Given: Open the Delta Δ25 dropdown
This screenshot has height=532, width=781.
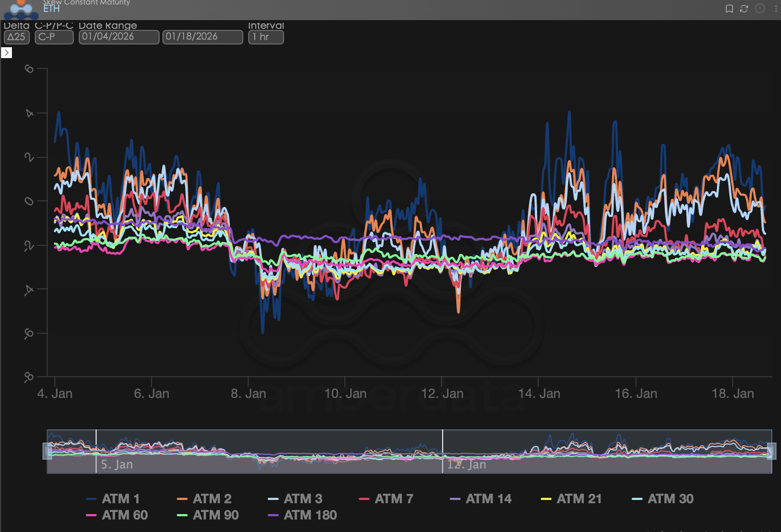Looking at the screenshot, I should tap(16, 37).
